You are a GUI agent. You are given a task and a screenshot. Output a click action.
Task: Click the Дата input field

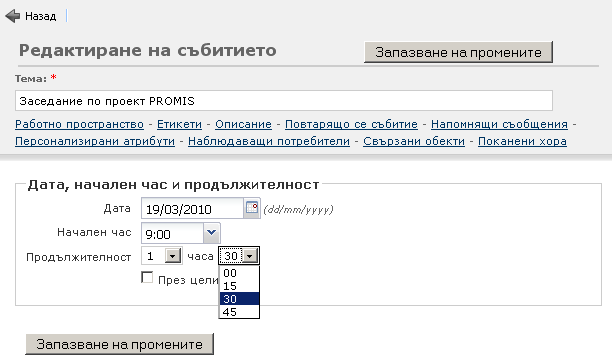point(192,208)
